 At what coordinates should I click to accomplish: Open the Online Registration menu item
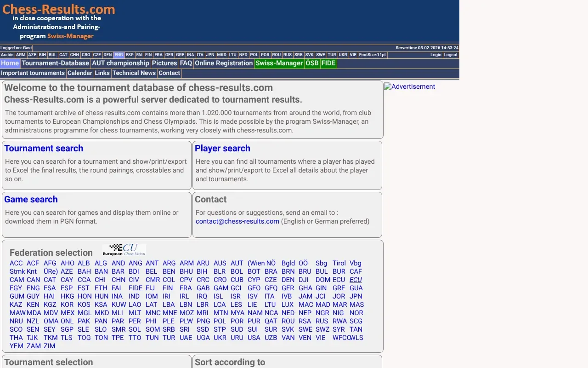224,63
